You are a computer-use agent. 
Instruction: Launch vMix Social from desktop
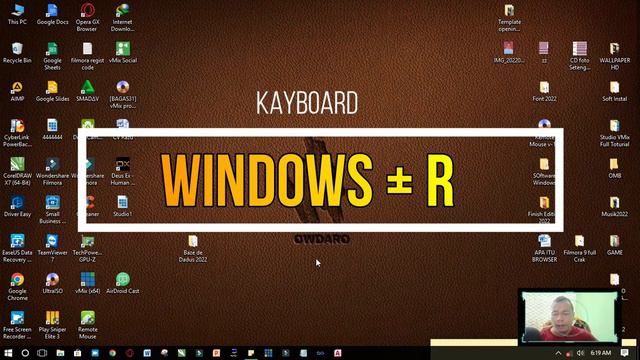[122, 53]
